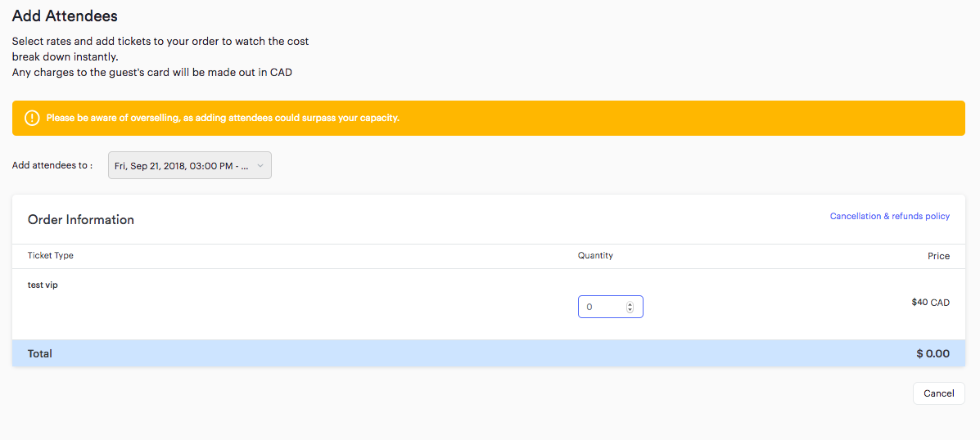Click the Ticket Type column header
The image size is (980, 440).
51,256
